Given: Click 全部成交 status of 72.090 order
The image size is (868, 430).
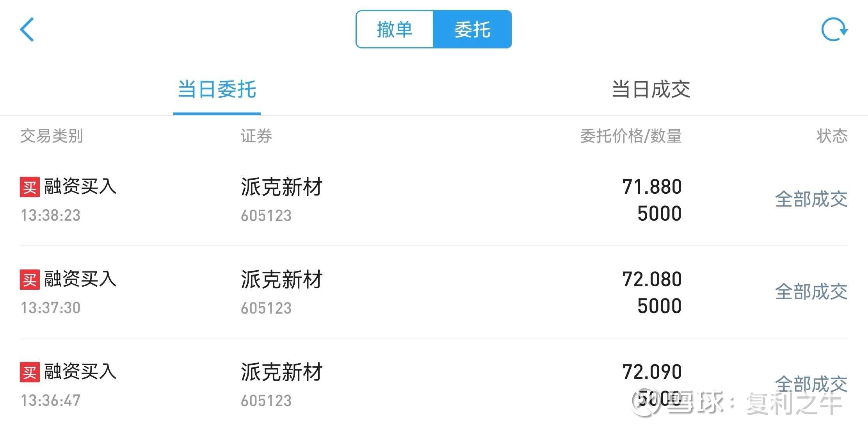Looking at the screenshot, I should [x=811, y=385].
